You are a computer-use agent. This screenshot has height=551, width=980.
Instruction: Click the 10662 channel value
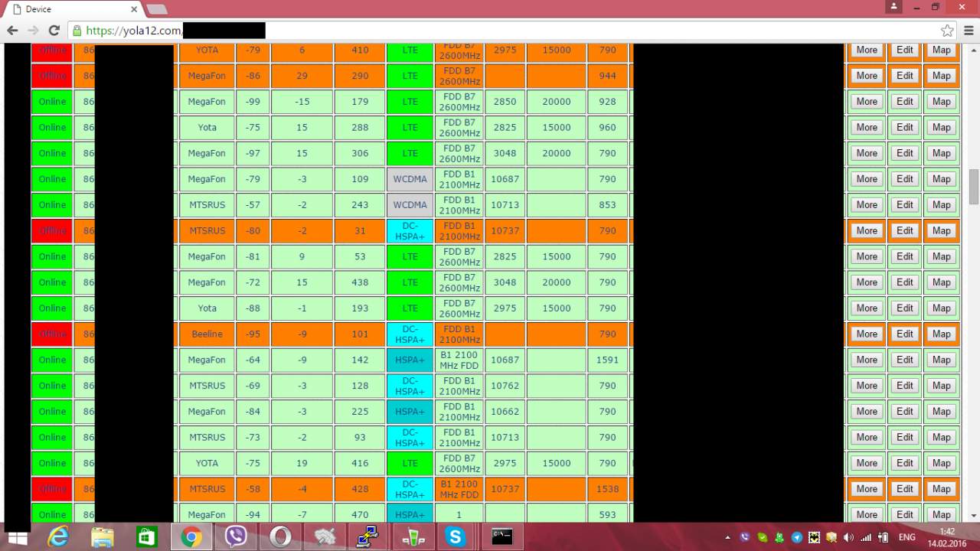click(505, 412)
